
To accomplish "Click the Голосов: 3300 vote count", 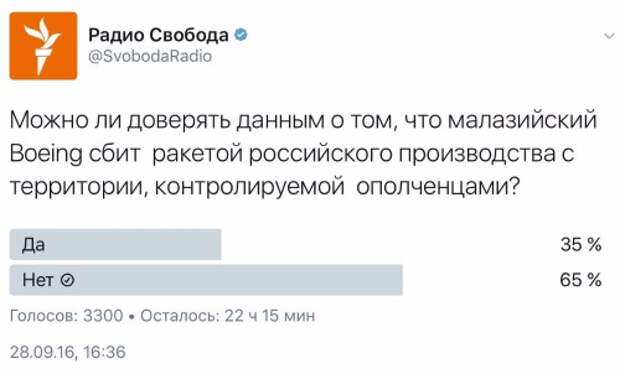I will tap(66, 315).
